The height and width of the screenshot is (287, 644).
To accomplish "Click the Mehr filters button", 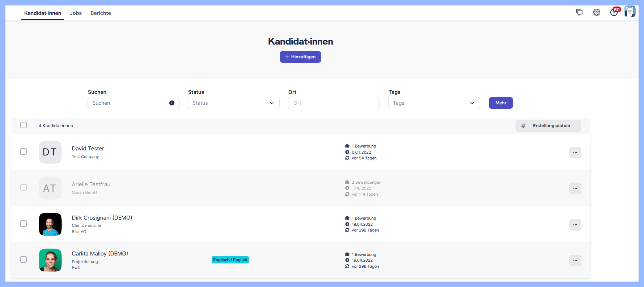I will (500, 103).
